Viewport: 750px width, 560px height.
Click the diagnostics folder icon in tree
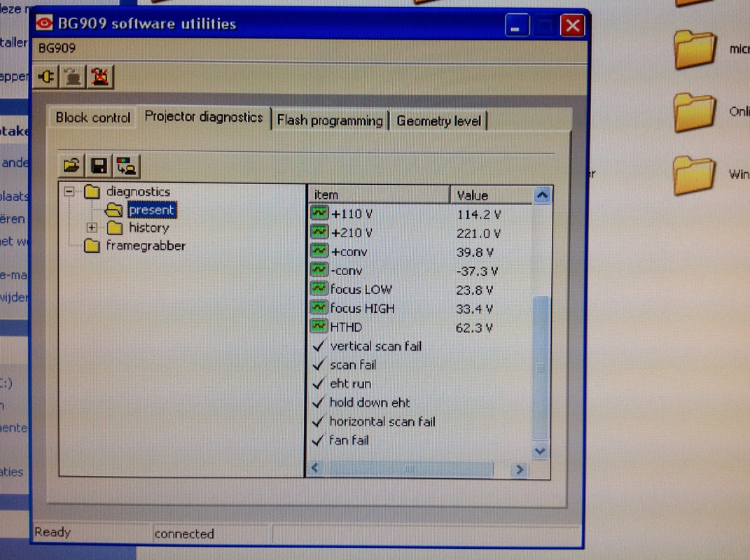coord(92,192)
